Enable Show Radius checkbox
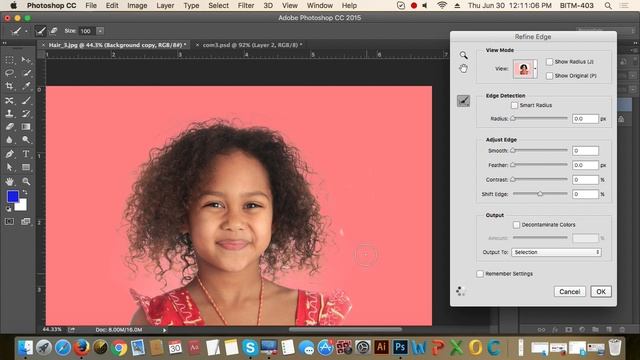Viewport: 640px width, 360px height. pos(549,62)
